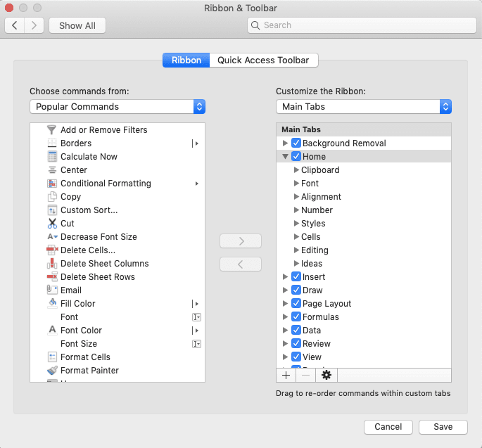This screenshot has height=448, width=482.
Task: Click the Cancel button
Action: (x=388, y=427)
